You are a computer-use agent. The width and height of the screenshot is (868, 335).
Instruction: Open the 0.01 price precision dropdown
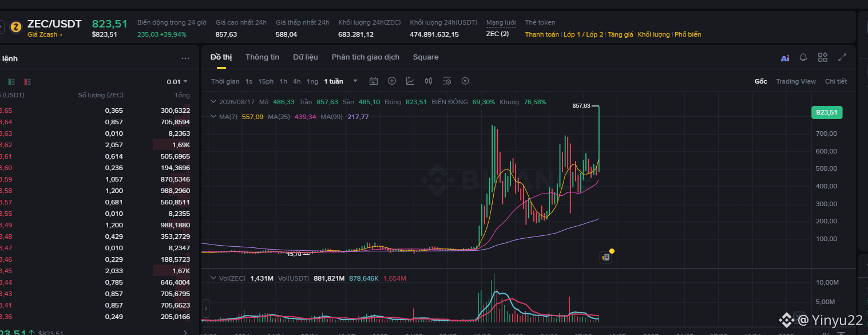tap(177, 82)
